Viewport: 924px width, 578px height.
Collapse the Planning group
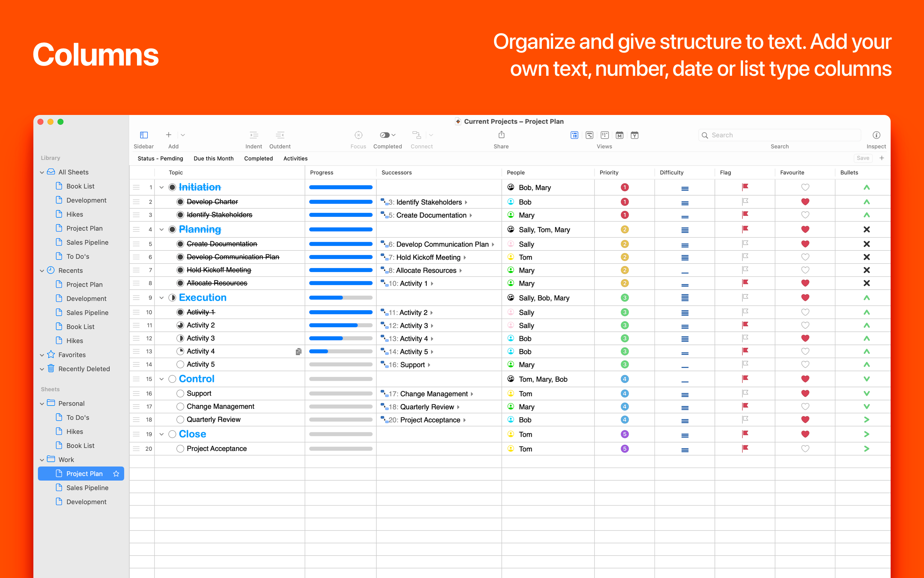point(161,229)
